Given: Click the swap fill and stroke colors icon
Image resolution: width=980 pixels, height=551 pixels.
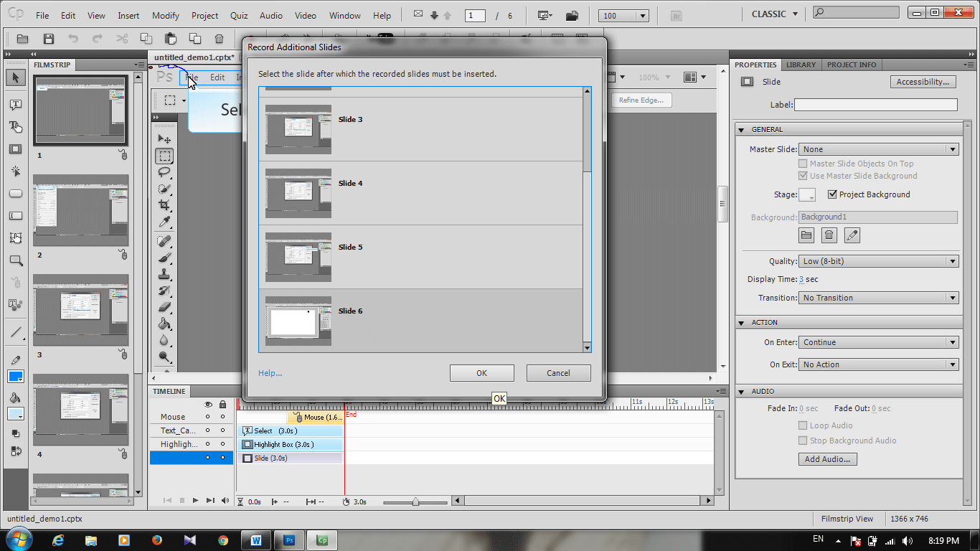Looking at the screenshot, I should pos(16,451).
